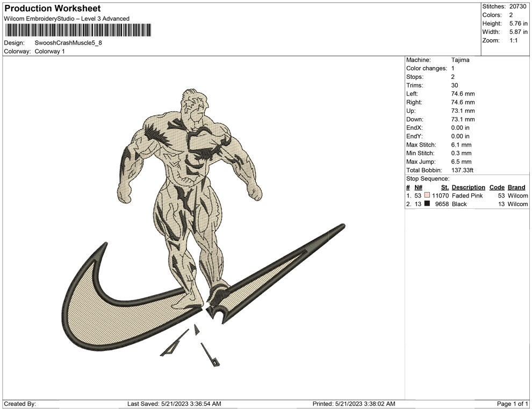Click the Colorway 1 value
The image size is (532, 409).
tap(49, 52)
